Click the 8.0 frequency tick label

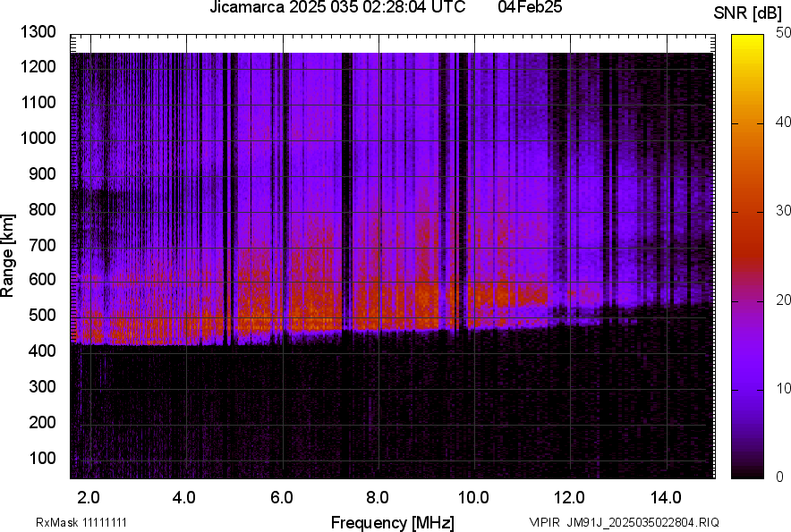coord(378,496)
